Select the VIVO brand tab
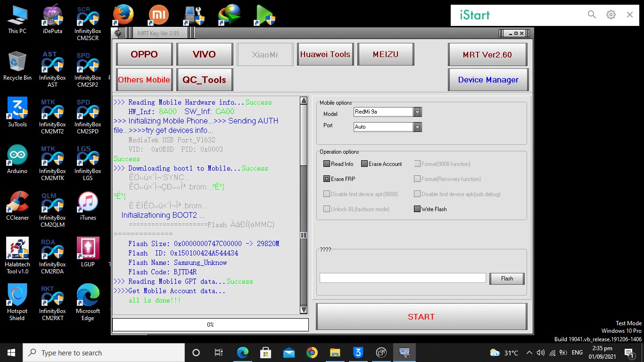This screenshot has width=644, height=362. click(204, 54)
